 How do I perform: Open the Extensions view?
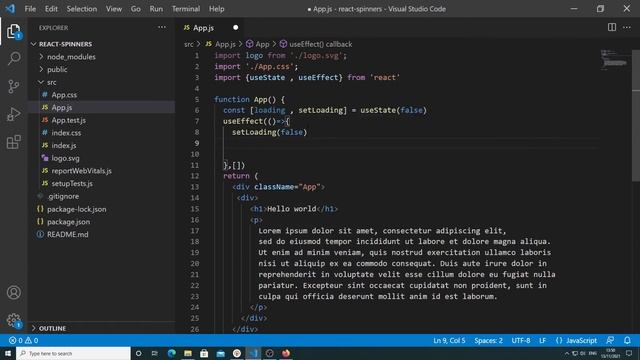(x=13, y=142)
